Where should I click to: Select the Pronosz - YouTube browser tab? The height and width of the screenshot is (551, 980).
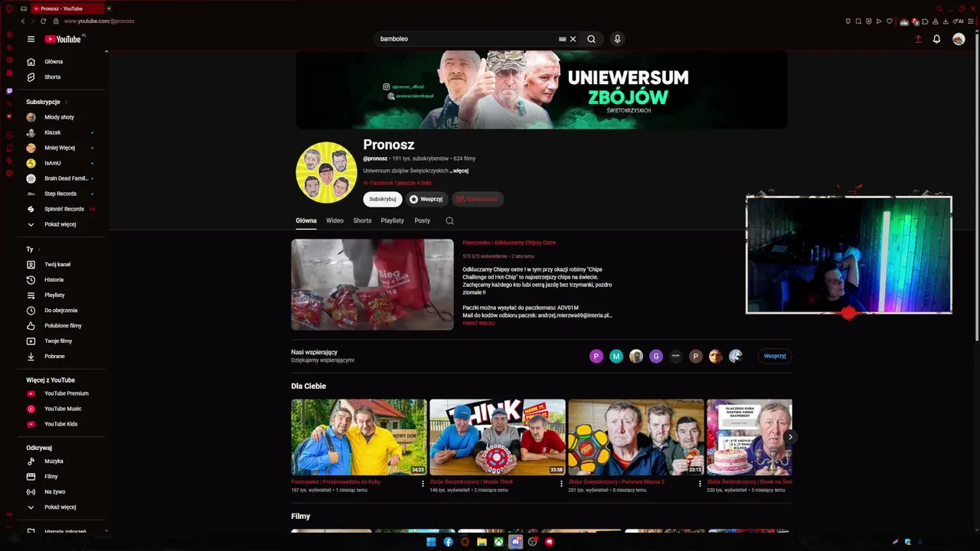coord(66,8)
